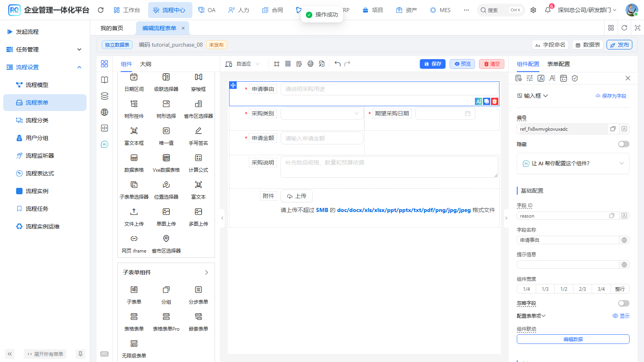Click the 显示 eye toggle for form item configuration
Screen dimensions: 644x362
[621, 316]
